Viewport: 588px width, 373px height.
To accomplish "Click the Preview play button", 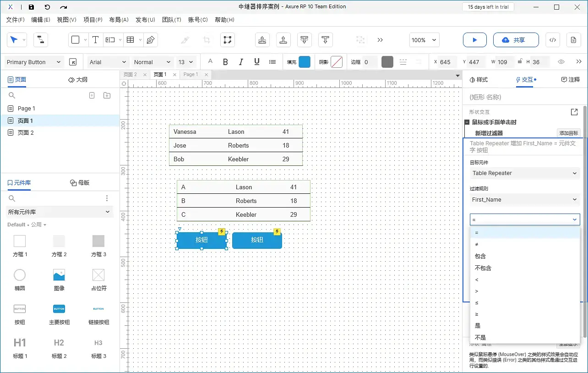I will [474, 40].
